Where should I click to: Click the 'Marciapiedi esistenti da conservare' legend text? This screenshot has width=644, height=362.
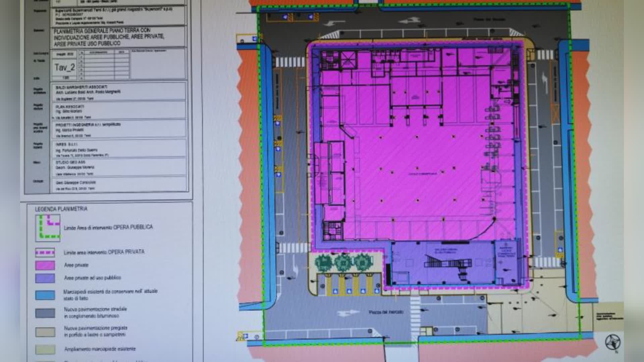coord(110,295)
